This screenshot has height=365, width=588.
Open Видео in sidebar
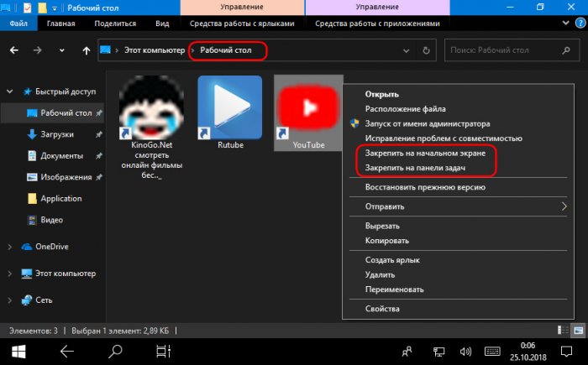pos(52,220)
